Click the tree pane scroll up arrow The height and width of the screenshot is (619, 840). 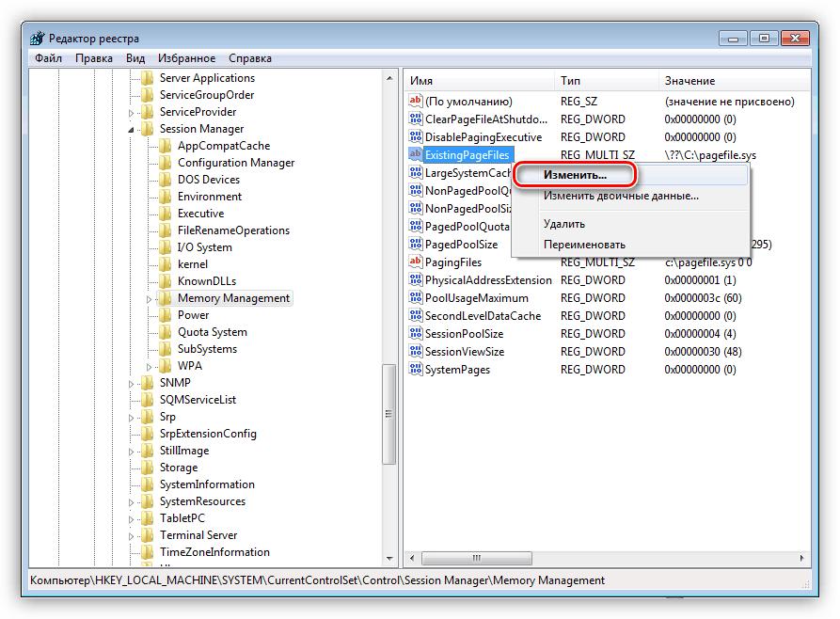(x=389, y=78)
